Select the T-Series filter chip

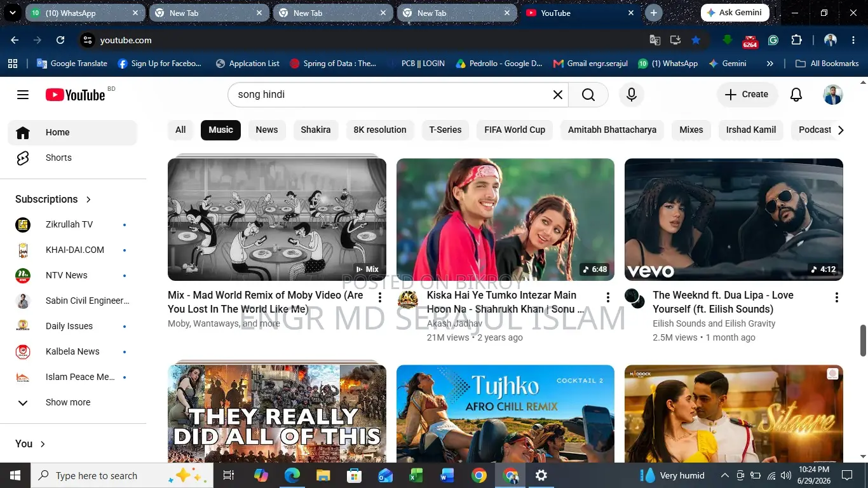(445, 130)
